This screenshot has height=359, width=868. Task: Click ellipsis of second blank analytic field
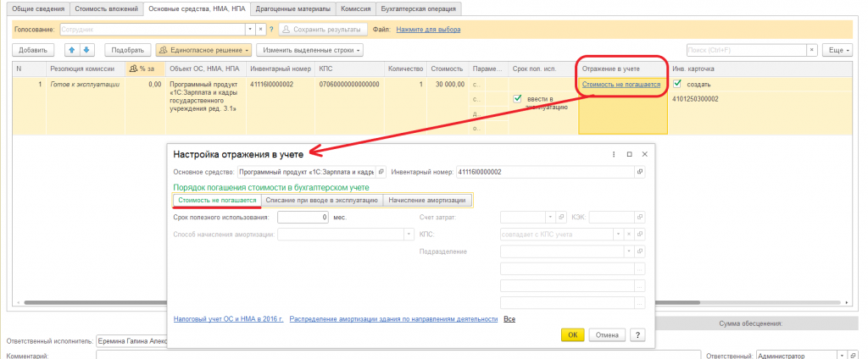pos(640,286)
